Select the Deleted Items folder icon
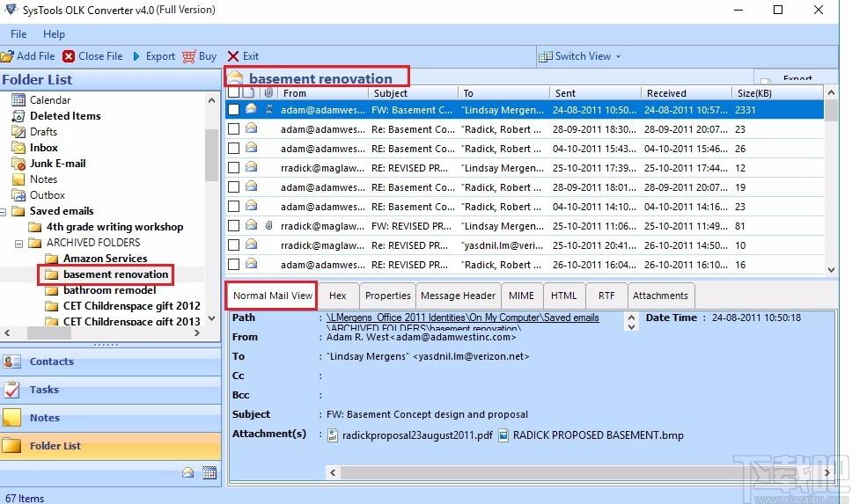 click(18, 116)
